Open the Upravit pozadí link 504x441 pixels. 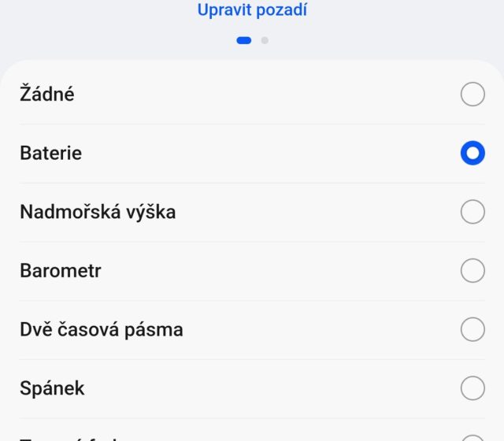(252, 10)
